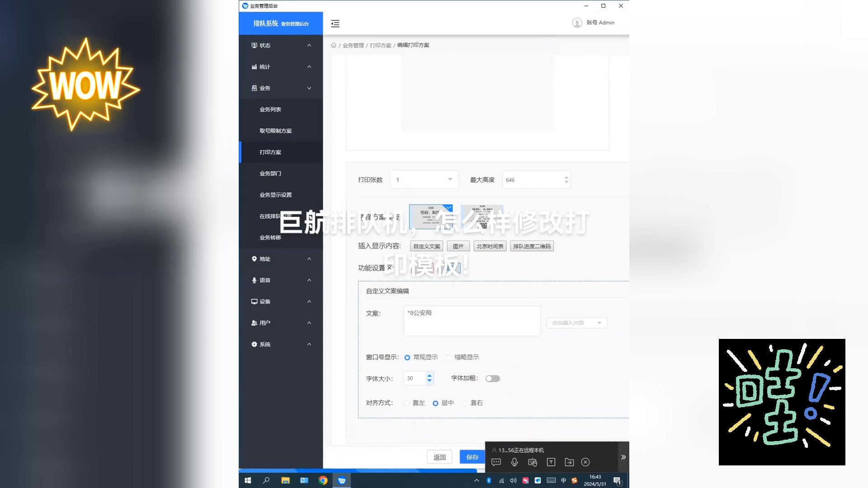
Task: Open Windows taskbar search
Action: pyautogui.click(x=266, y=480)
